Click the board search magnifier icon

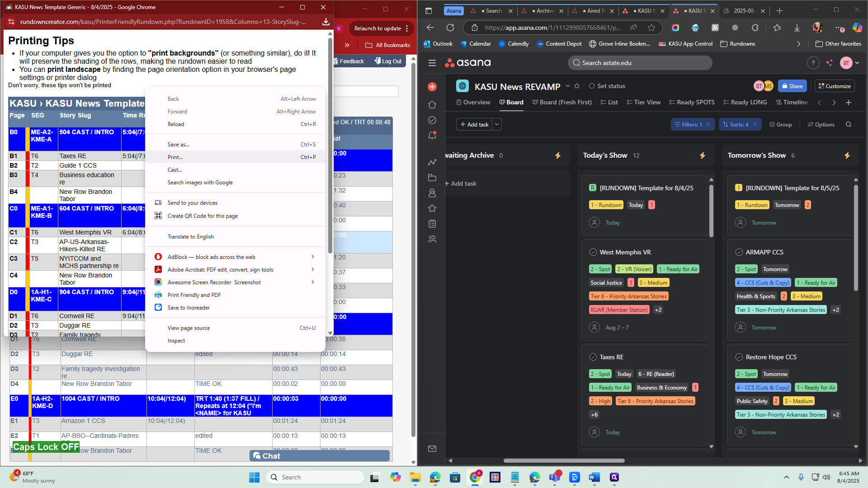point(849,125)
